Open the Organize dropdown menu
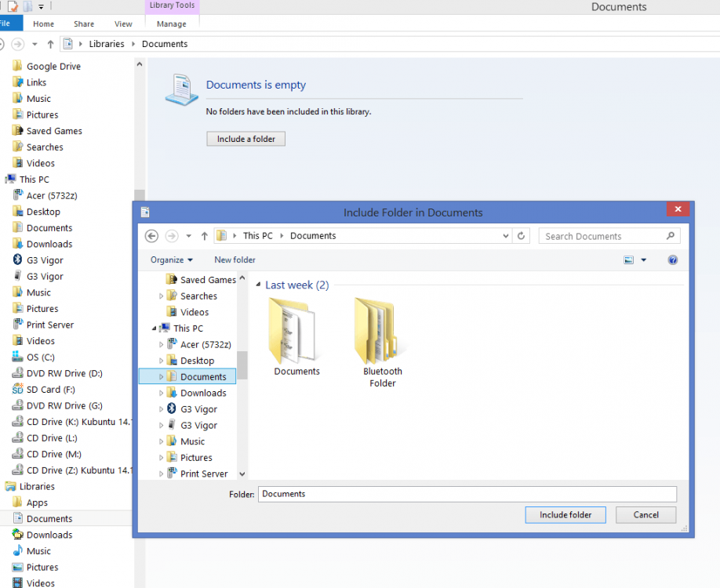The width and height of the screenshot is (720, 588). click(172, 260)
